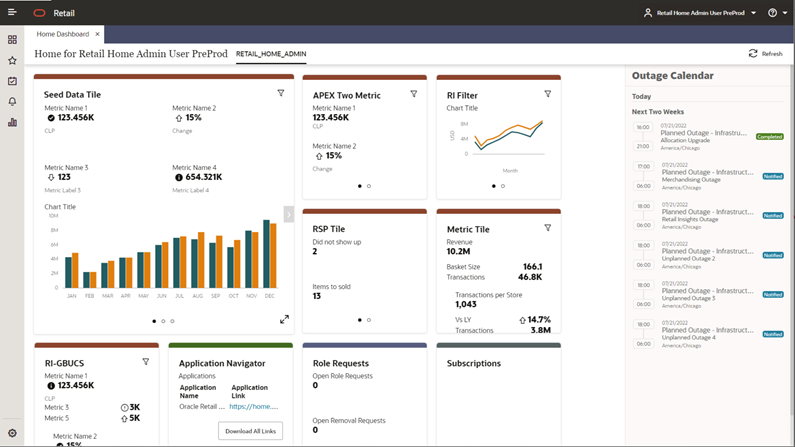Click the filter icon on Seed Data Tile
This screenshot has height=447, width=795.
tap(281, 94)
